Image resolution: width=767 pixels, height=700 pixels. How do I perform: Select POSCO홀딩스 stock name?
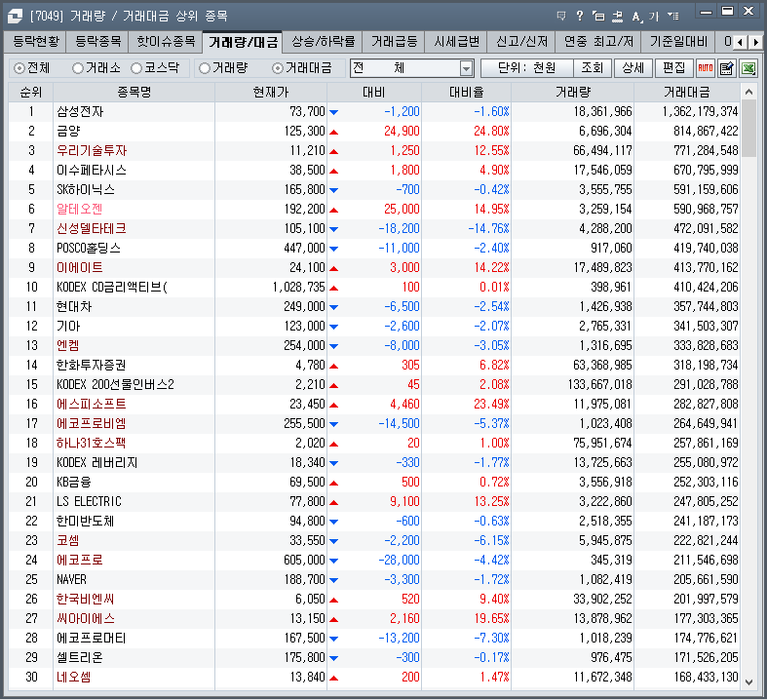89,248
